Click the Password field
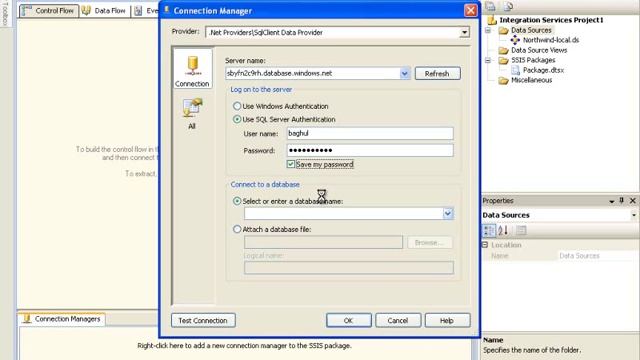Screen dimensions: 640x360 tap(370, 150)
